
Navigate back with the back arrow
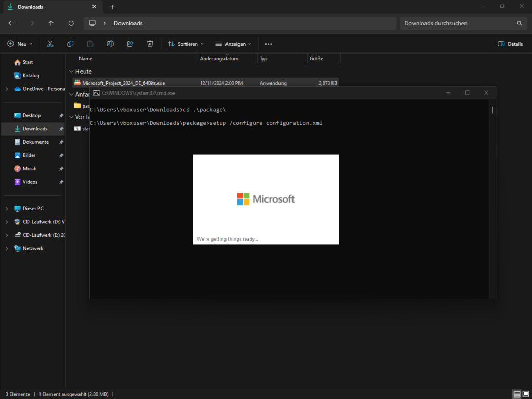[x=11, y=23]
